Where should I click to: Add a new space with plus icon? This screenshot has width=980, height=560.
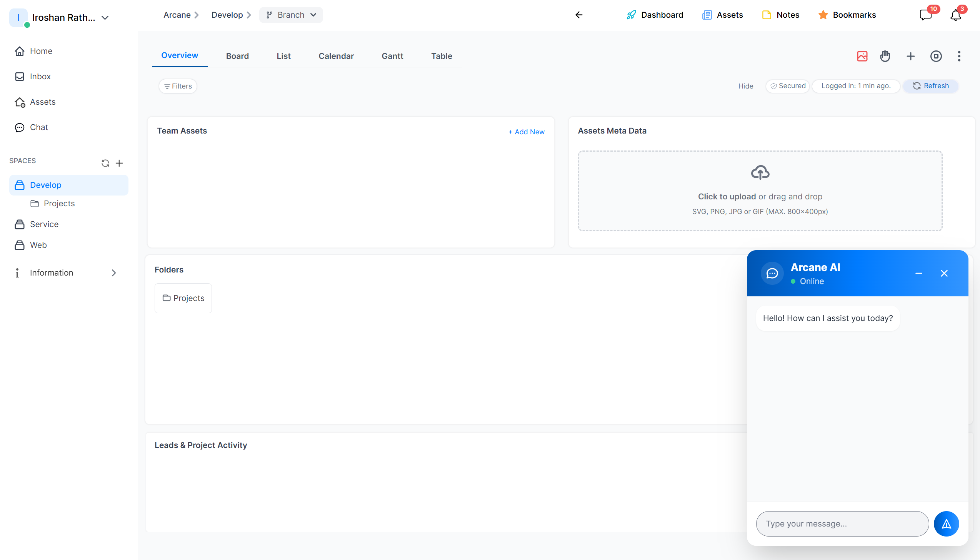coord(119,163)
